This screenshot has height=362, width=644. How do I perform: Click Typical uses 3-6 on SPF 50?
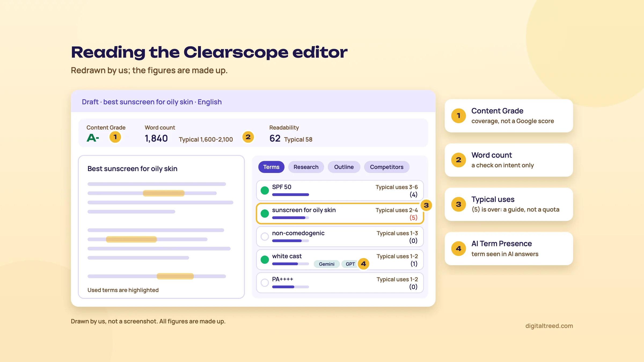[x=397, y=187]
